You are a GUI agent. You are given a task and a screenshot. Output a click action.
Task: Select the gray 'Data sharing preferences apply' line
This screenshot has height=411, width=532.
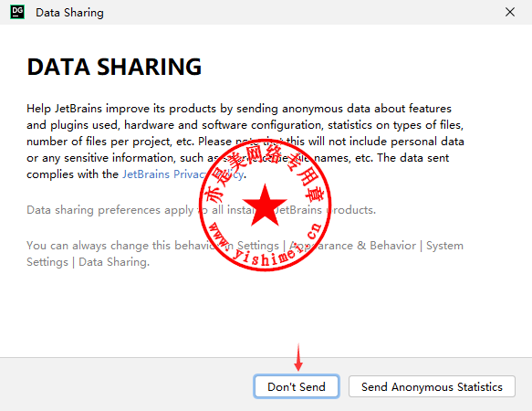click(201, 210)
